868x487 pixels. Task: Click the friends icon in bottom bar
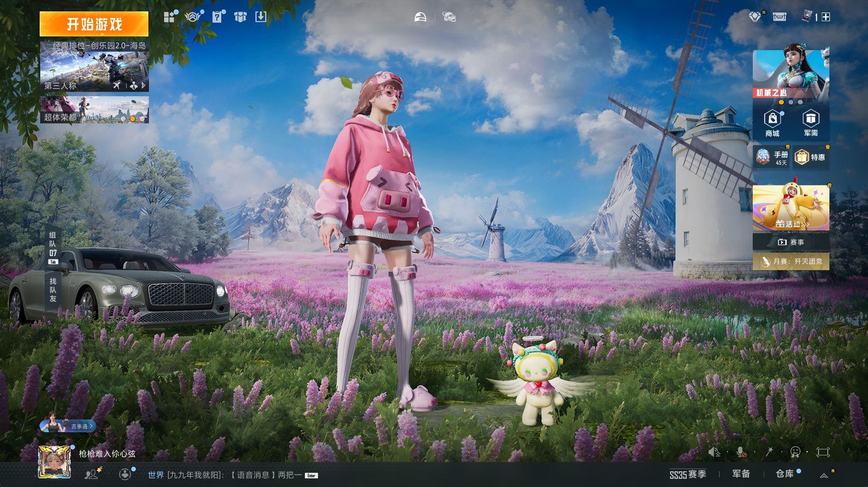pyautogui.click(x=91, y=474)
